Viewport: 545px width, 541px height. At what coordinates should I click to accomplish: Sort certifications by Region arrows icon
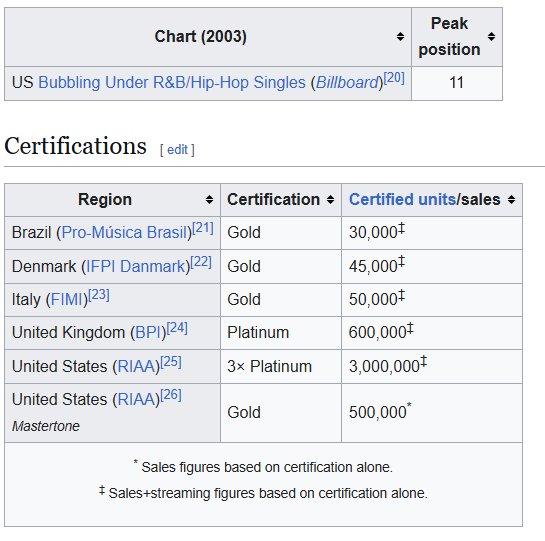[x=209, y=200]
